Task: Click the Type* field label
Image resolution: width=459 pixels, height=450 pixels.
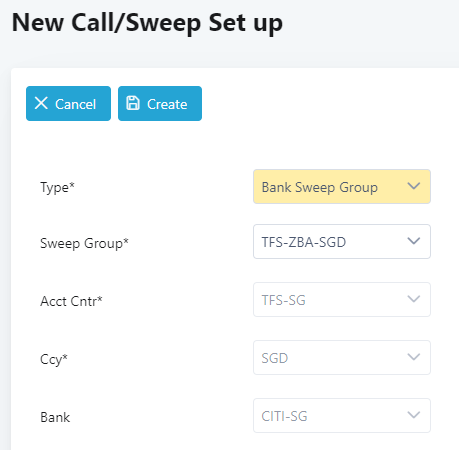Action: tap(57, 188)
